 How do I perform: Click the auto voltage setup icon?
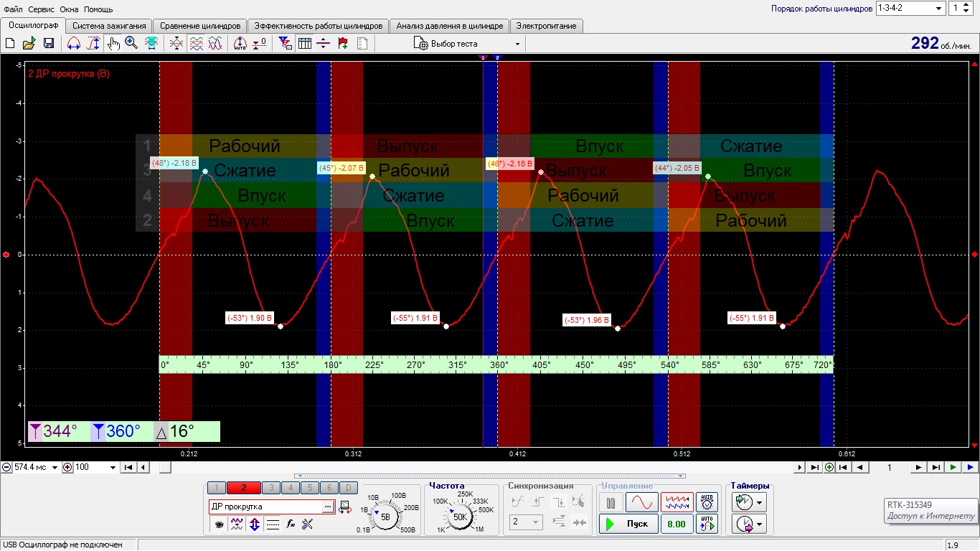pyautogui.click(x=707, y=501)
